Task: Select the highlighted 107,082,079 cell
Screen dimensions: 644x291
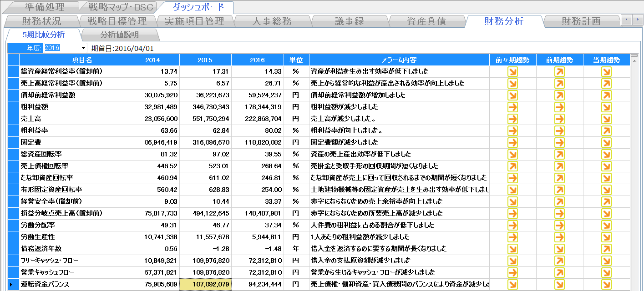Action: pos(205,285)
